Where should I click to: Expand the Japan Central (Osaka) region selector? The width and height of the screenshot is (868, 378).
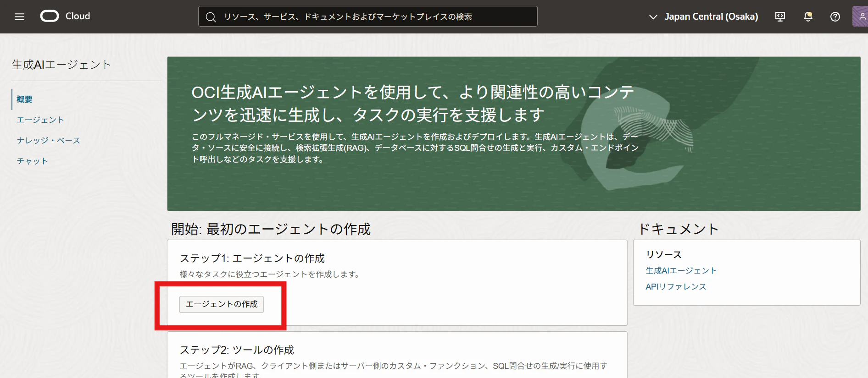point(703,17)
